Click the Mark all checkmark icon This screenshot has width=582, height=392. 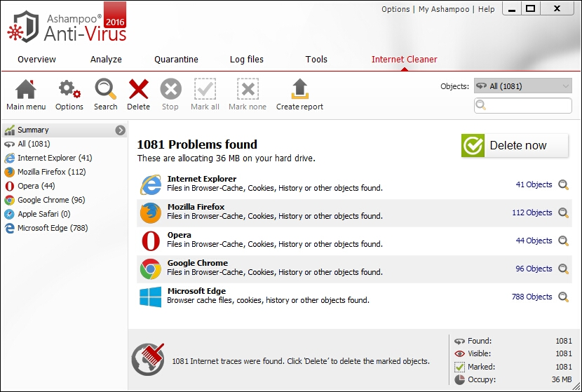click(205, 89)
